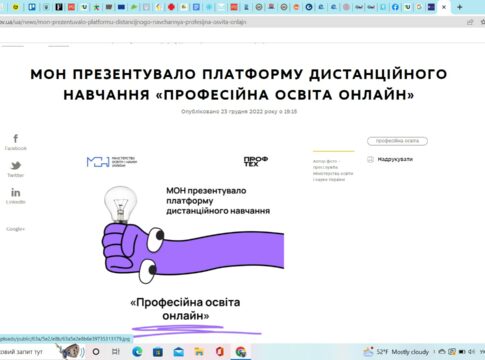The width and height of the screenshot is (485, 360).
Task: Open the професійна освіта tag
Action: (397, 141)
